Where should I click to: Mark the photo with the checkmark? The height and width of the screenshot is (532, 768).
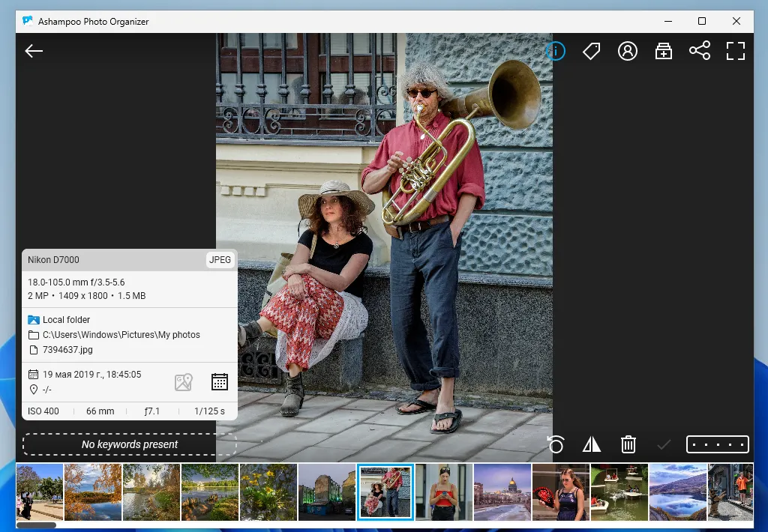pos(664,444)
